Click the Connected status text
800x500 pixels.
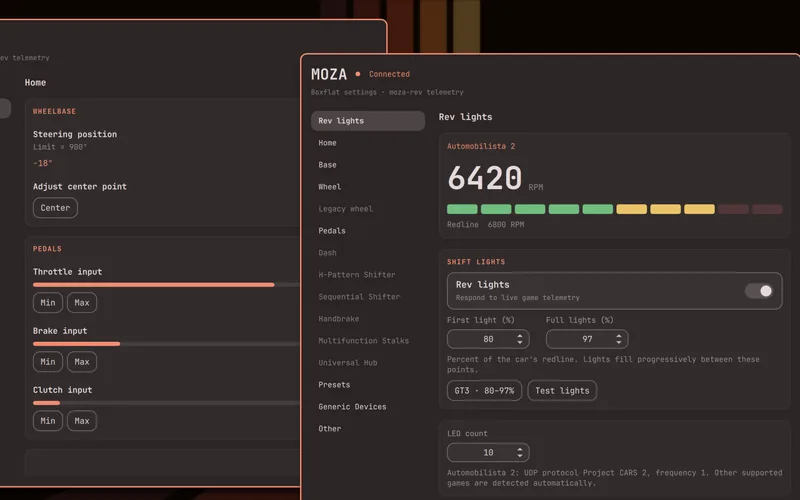[x=389, y=74]
